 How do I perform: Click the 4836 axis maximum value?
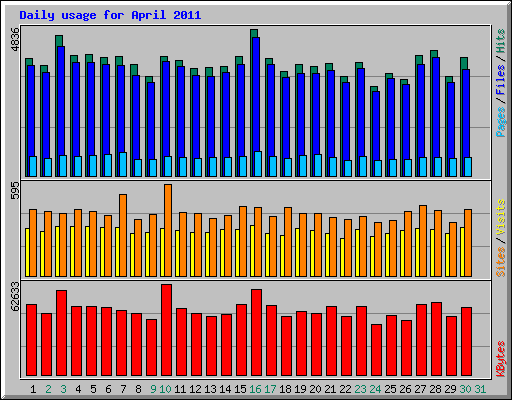coord(15,40)
